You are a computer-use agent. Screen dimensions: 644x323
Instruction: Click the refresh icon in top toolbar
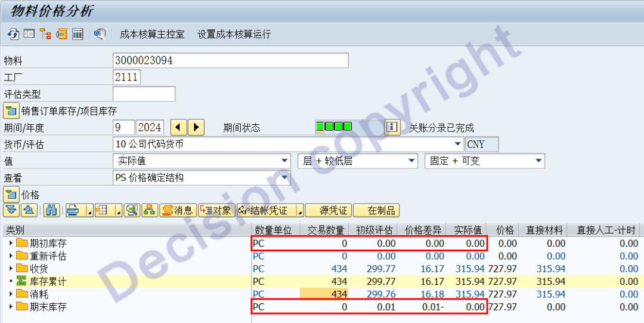13,34
